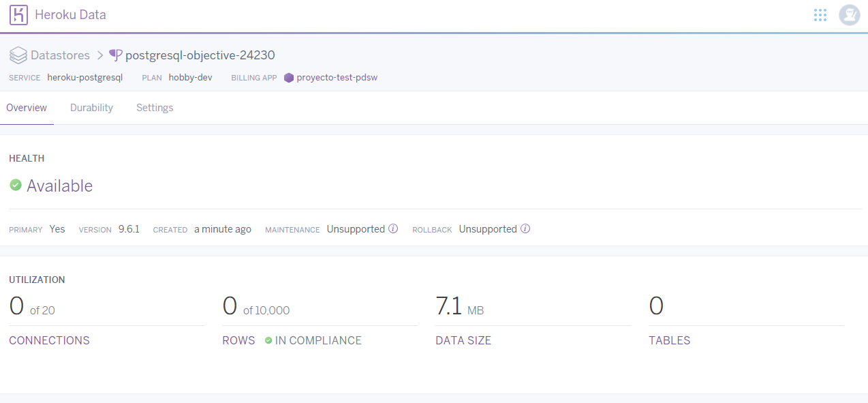
Task: Switch to the Durability tab
Action: (91, 108)
